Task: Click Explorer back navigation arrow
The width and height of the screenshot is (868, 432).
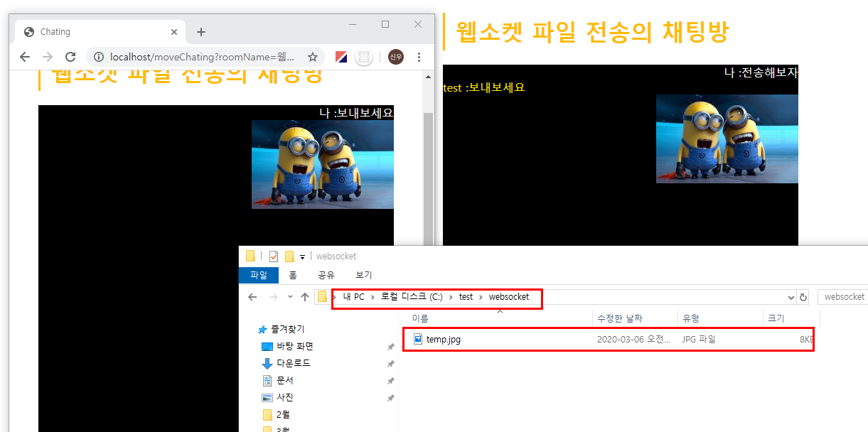Action: (x=252, y=297)
